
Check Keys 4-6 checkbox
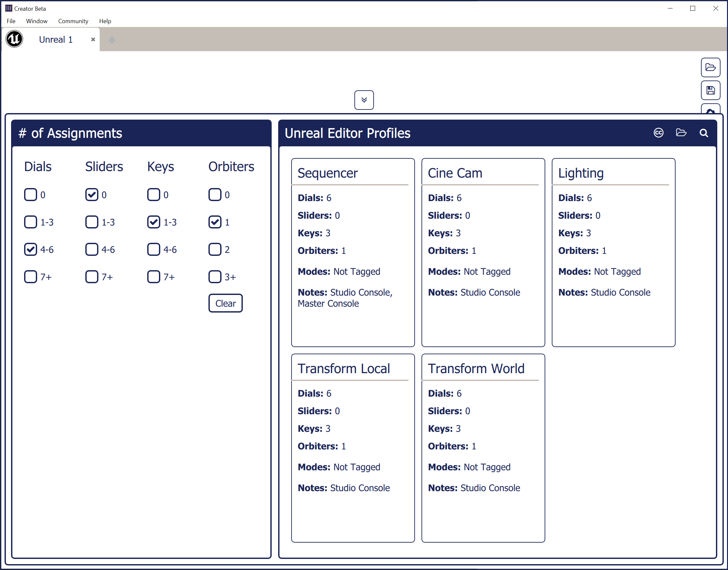tap(154, 249)
